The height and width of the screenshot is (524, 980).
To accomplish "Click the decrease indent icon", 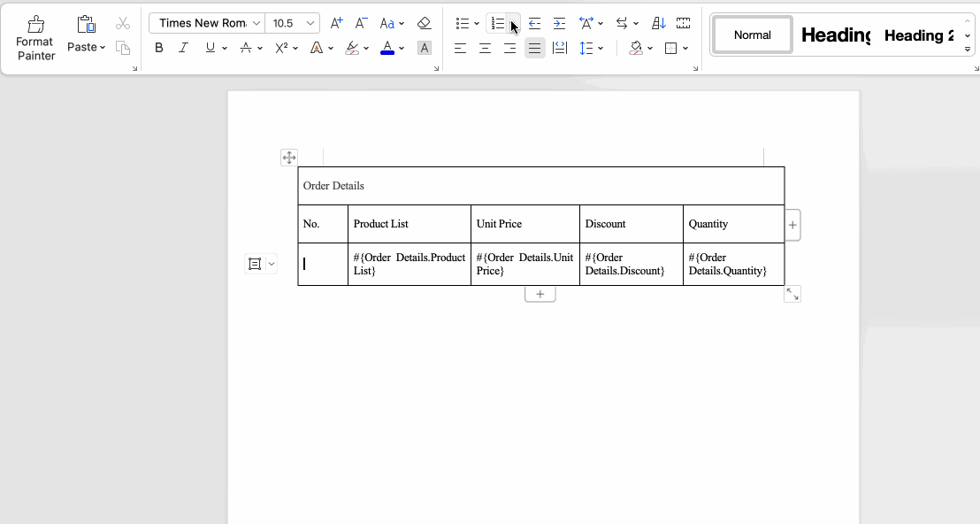I will [534, 23].
